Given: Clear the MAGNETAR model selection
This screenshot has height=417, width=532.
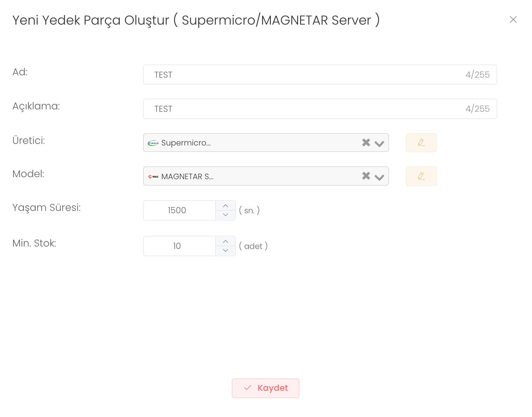Looking at the screenshot, I should 366,176.
